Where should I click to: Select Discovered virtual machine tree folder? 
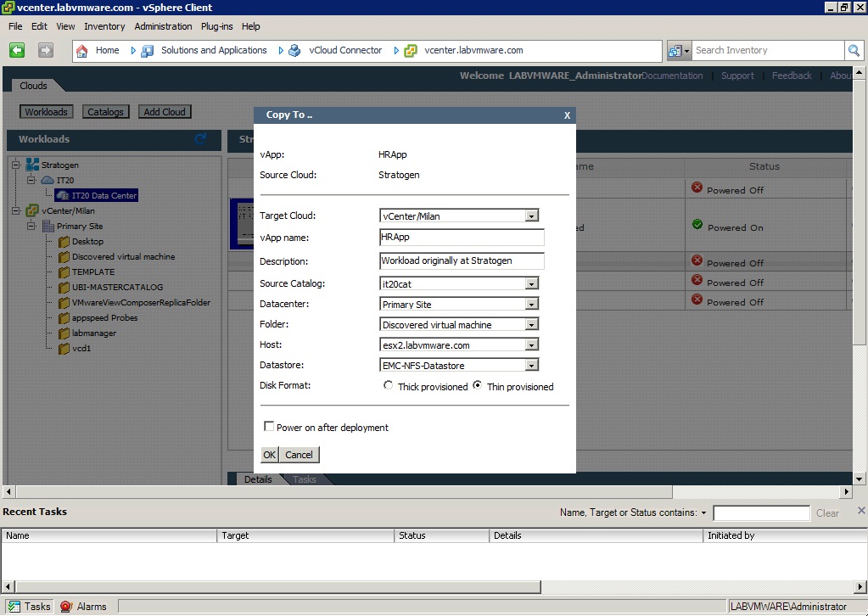123,257
